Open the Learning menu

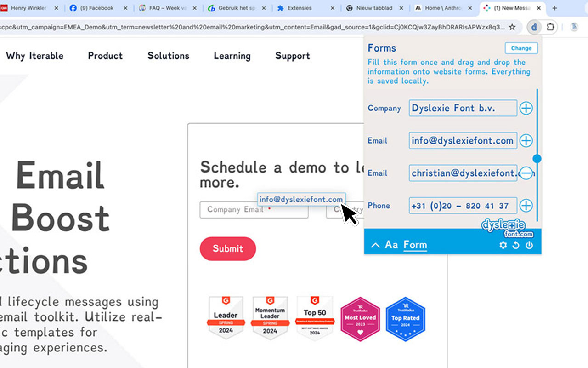point(232,56)
